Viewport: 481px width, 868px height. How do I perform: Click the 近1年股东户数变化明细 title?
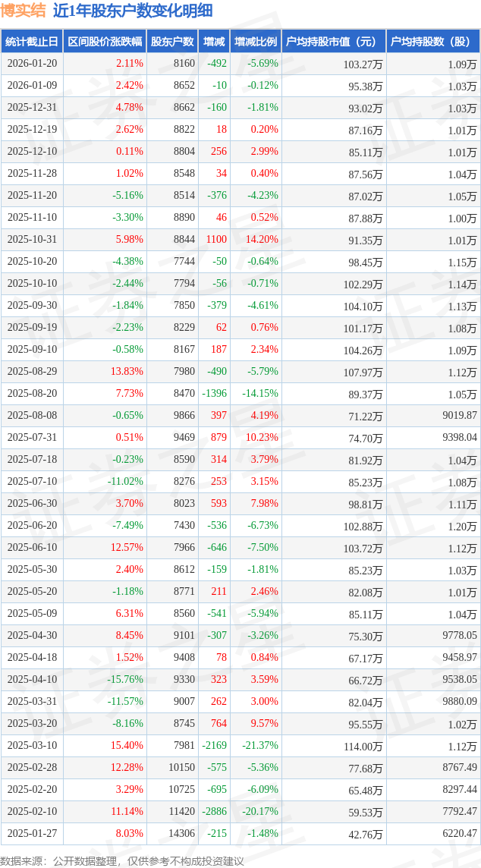133,11
